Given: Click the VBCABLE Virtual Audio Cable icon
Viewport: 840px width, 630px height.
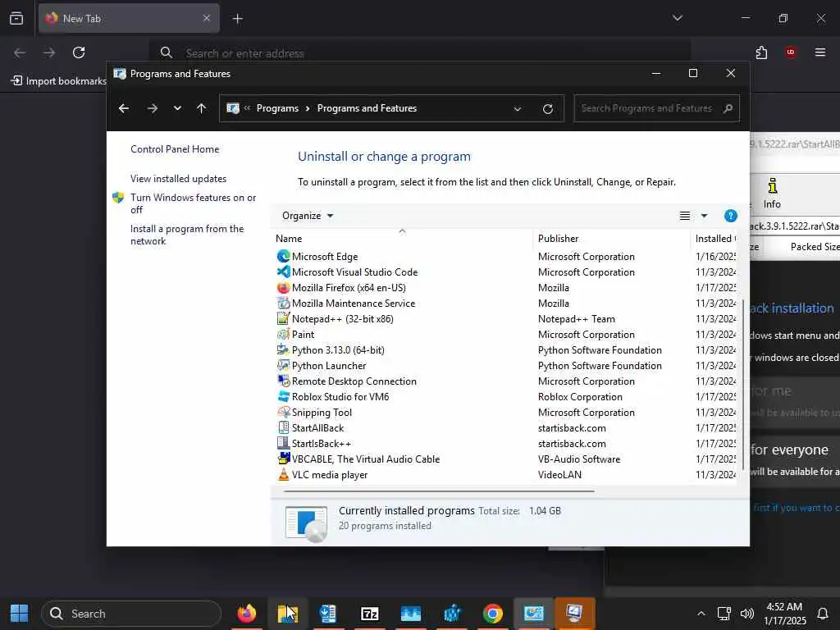Looking at the screenshot, I should [x=283, y=459].
